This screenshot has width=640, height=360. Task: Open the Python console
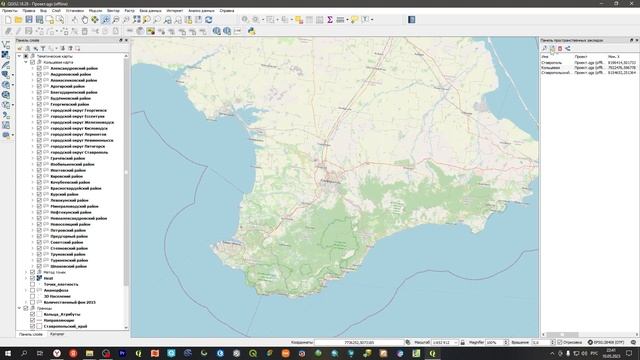click(x=251, y=31)
